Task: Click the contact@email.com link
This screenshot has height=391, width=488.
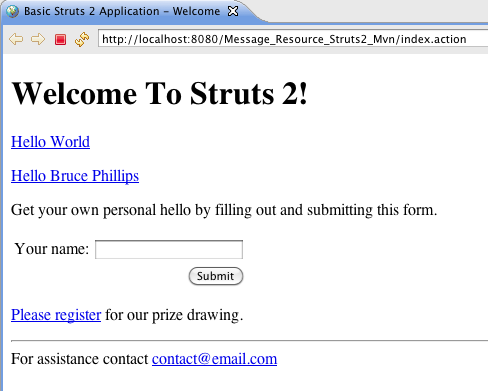Action: (x=214, y=359)
